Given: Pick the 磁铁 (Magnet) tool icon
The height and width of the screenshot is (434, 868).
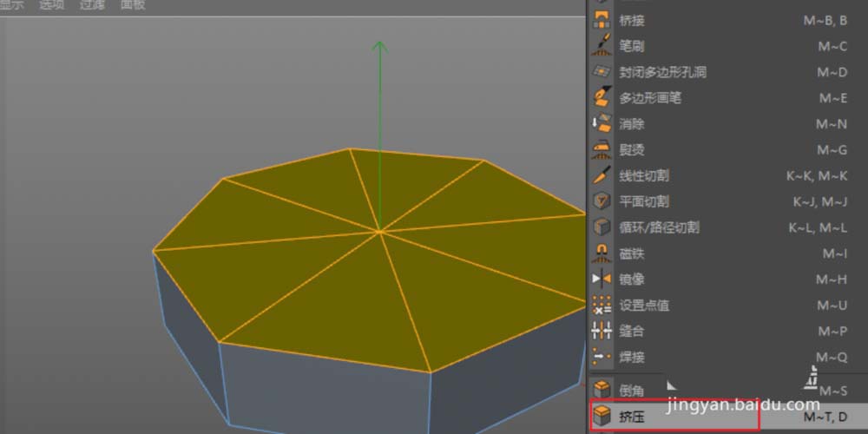Looking at the screenshot, I should click(x=602, y=253).
